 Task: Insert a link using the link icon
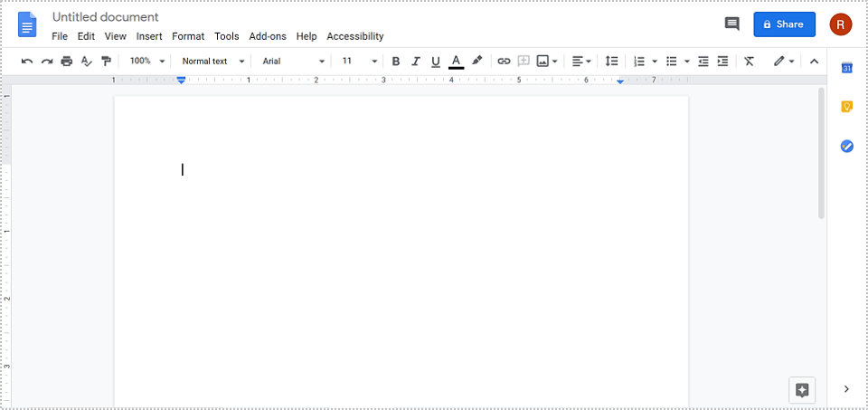(504, 62)
